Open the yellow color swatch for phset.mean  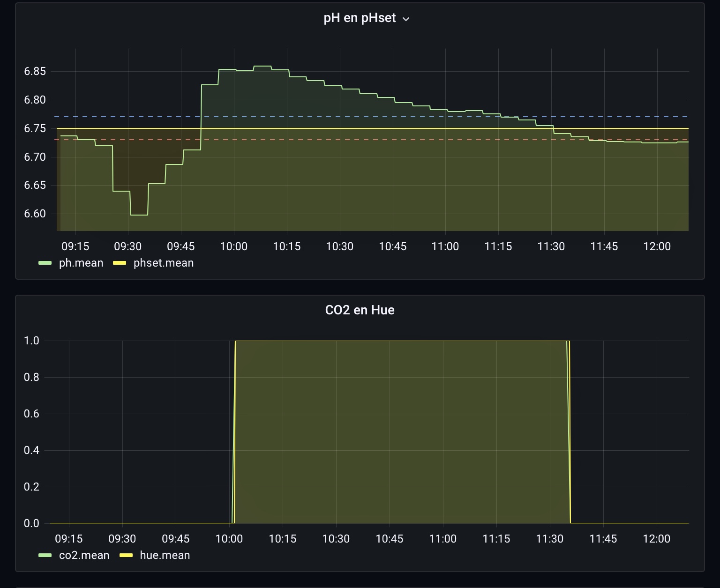click(x=120, y=263)
